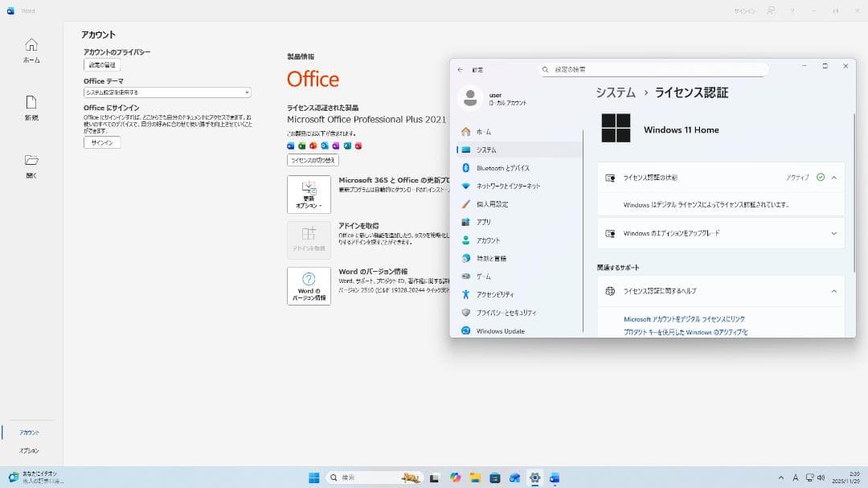The image size is (868, 488).
Task: Click the Access icon at the end of the apps row
Action: pos(358,146)
